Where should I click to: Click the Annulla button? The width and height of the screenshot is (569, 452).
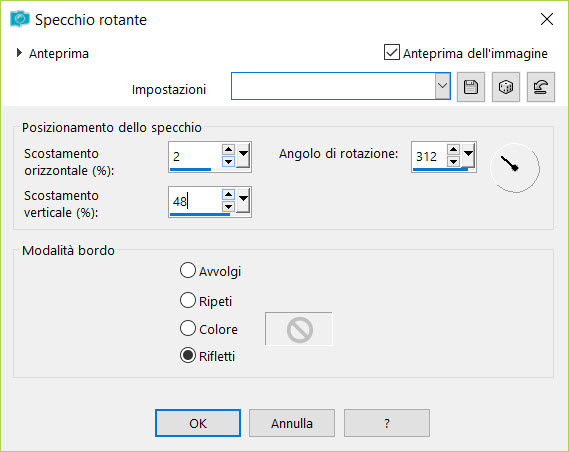[292, 423]
